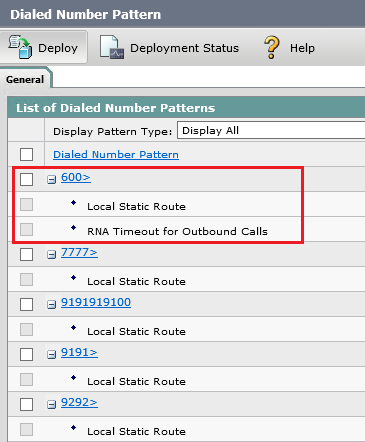The height and width of the screenshot is (442, 365).
Task: Click the Deploy label text
Action: pos(58,48)
